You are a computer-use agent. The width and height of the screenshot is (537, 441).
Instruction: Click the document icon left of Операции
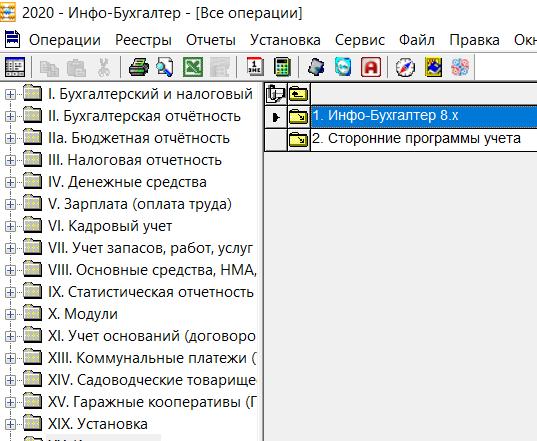[12, 39]
